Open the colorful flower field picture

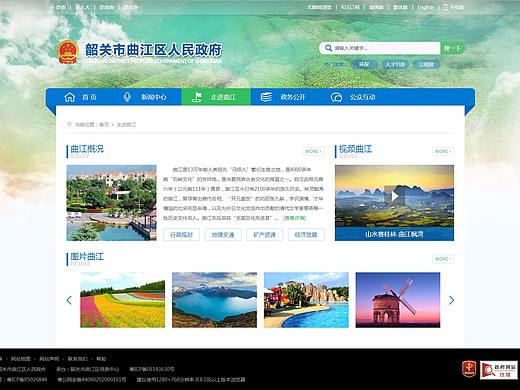[x=123, y=300]
